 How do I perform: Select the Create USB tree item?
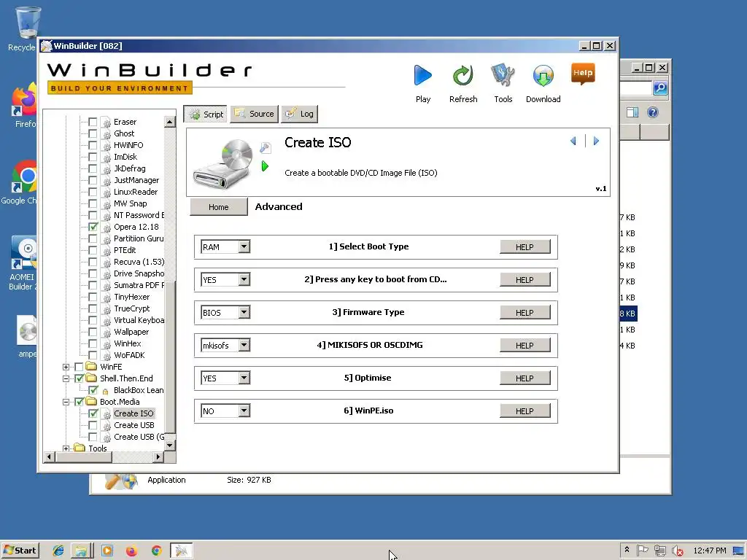(x=134, y=425)
